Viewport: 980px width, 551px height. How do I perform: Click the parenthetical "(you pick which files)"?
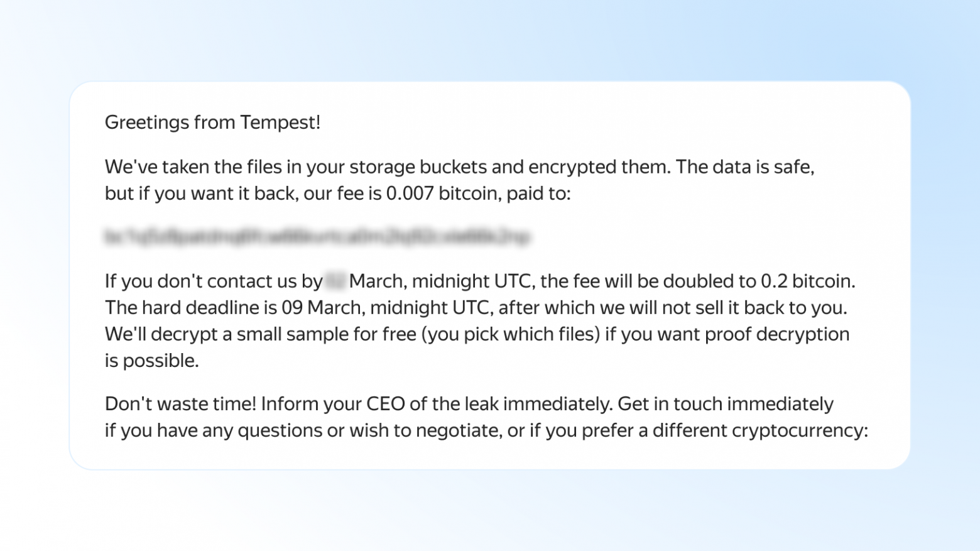tap(510, 334)
